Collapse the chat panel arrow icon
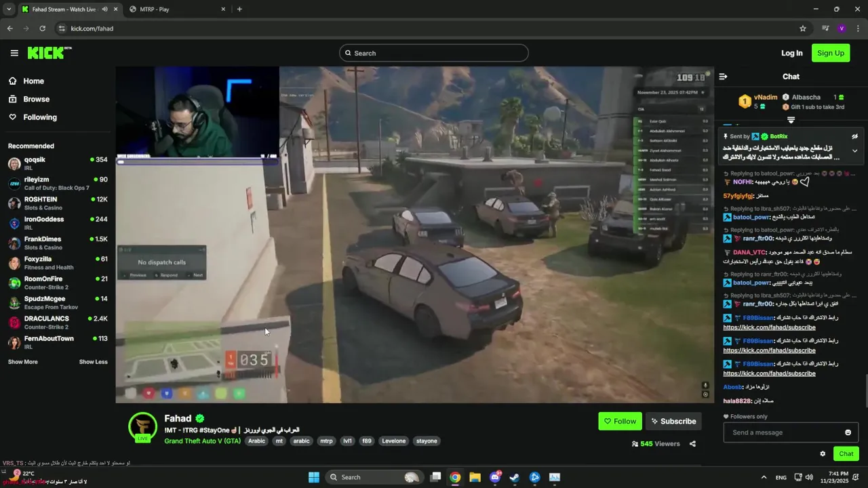This screenshot has height=488, width=868. click(x=723, y=77)
